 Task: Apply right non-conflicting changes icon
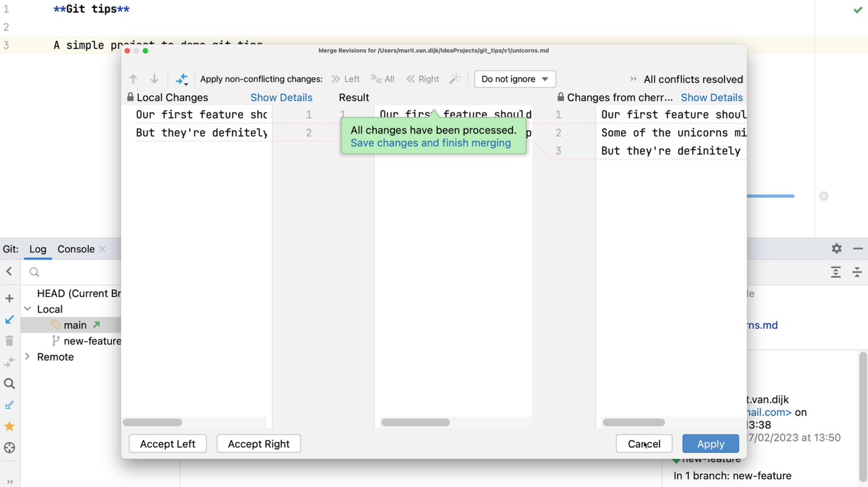pyautogui.click(x=423, y=79)
